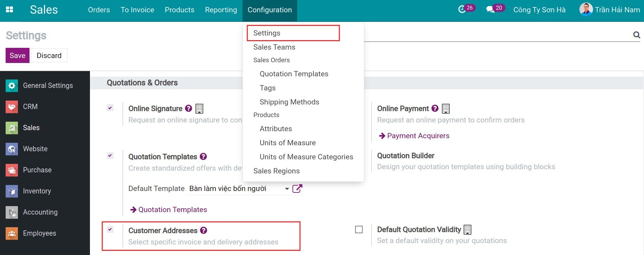This screenshot has height=255, width=644.
Task: Choose Units of Measure Categories
Action: [x=306, y=157]
